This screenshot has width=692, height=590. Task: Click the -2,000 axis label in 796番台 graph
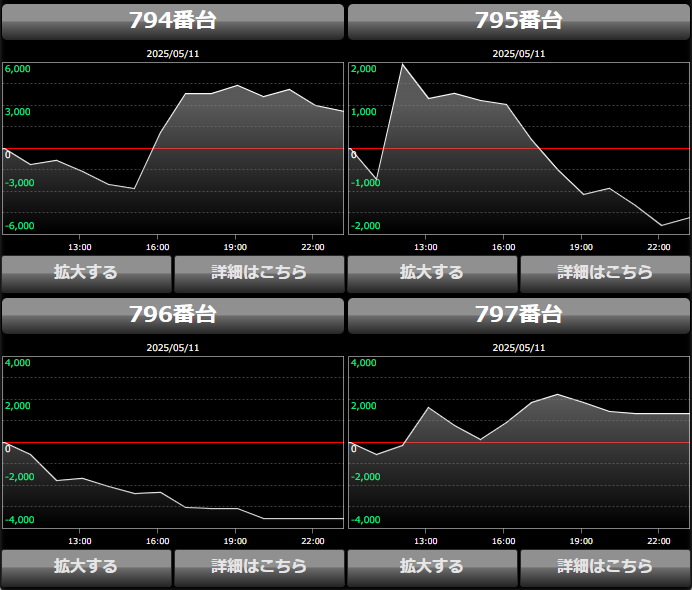pos(19,477)
